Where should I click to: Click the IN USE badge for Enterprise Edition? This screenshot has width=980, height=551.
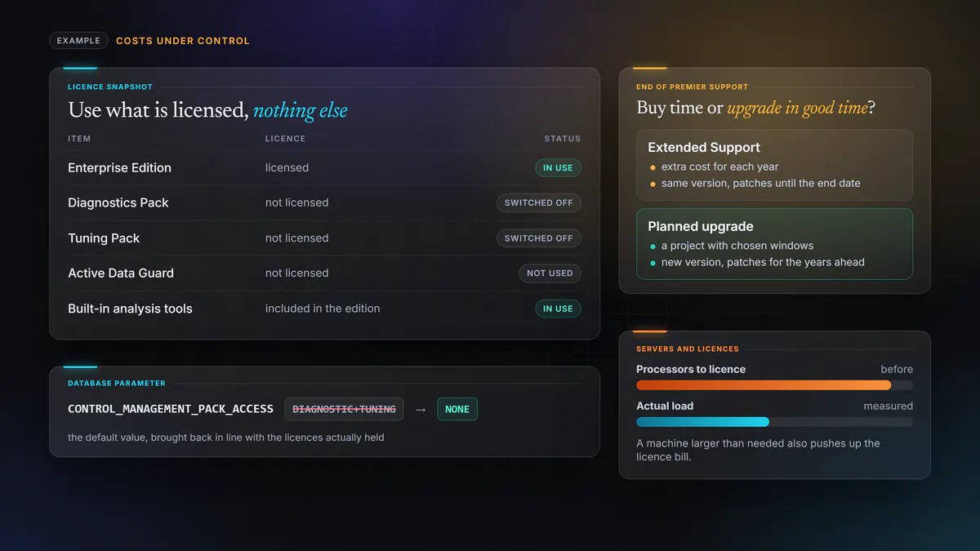(558, 167)
